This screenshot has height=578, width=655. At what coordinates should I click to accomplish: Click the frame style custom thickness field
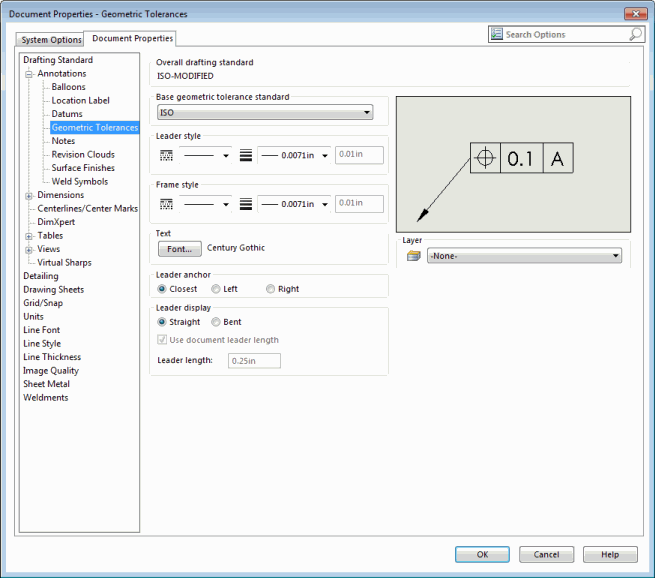(359, 204)
